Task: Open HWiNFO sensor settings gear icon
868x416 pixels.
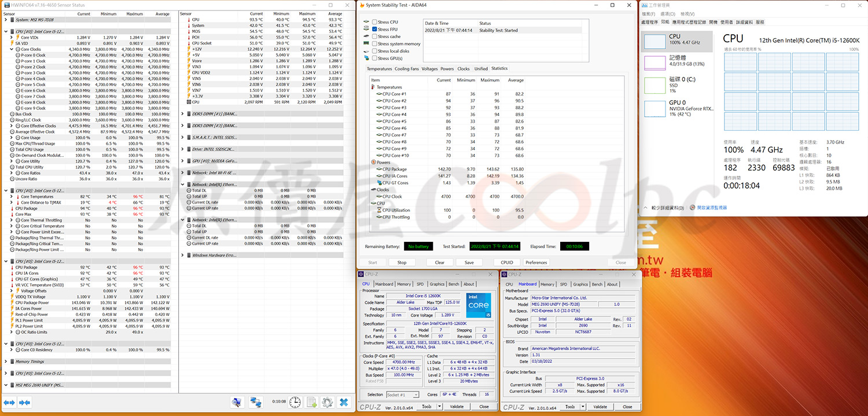Action: (x=328, y=402)
